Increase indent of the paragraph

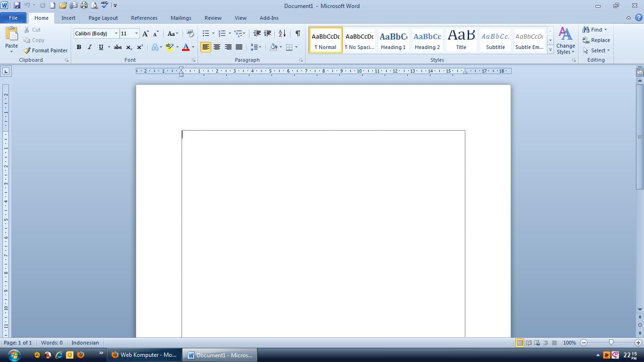267,33
